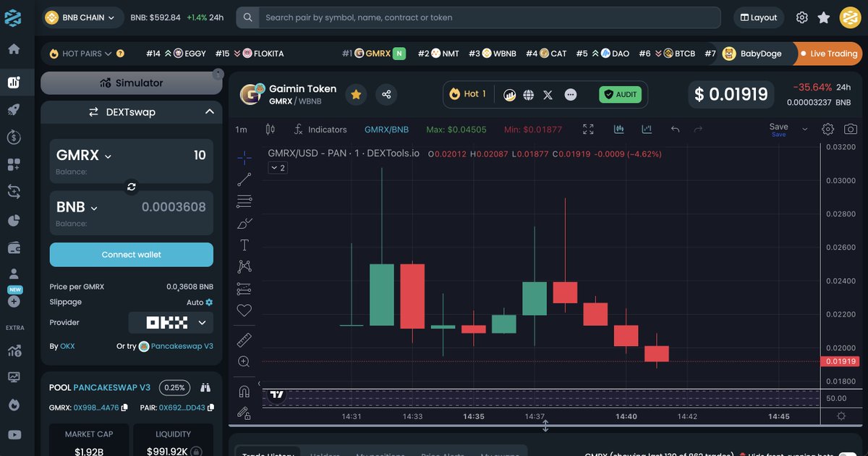Select the ruler measure tool
The width and height of the screenshot is (868, 456).
(x=244, y=339)
